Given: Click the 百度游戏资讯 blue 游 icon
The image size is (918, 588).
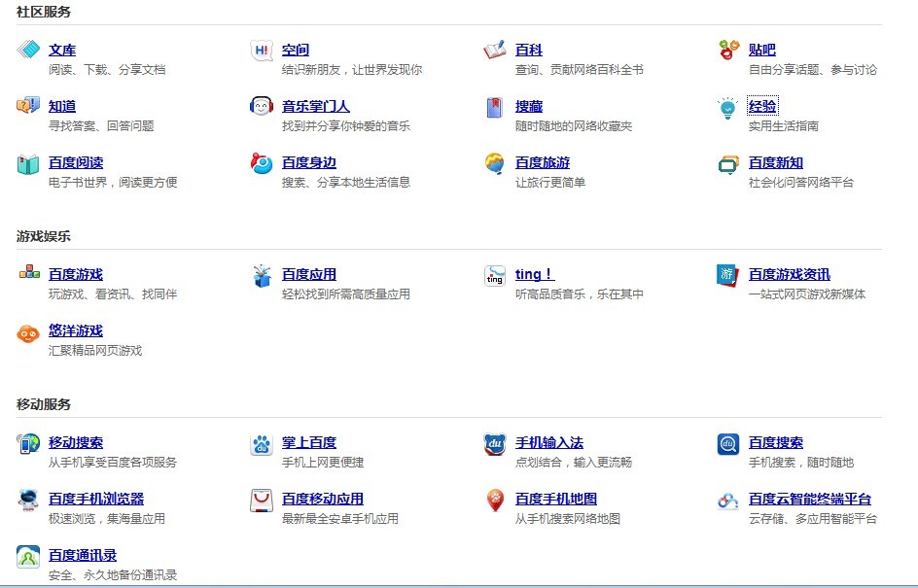Looking at the screenshot, I should tap(728, 275).
